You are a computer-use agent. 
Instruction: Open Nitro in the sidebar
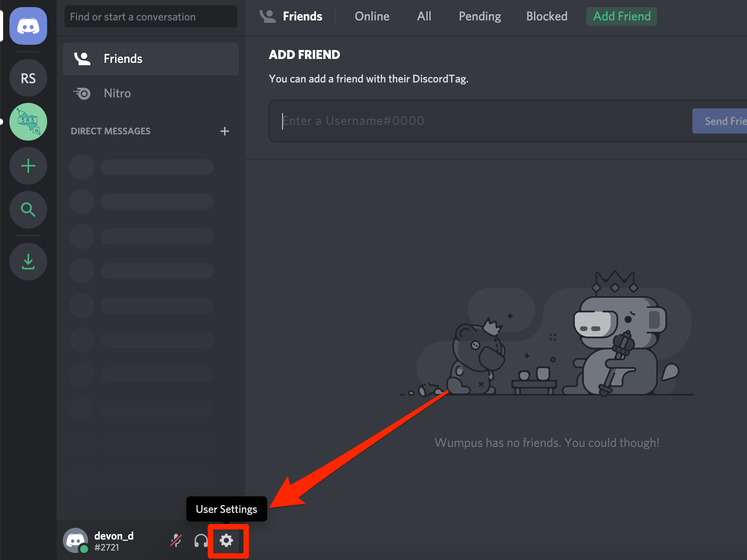tap(151, 93)
